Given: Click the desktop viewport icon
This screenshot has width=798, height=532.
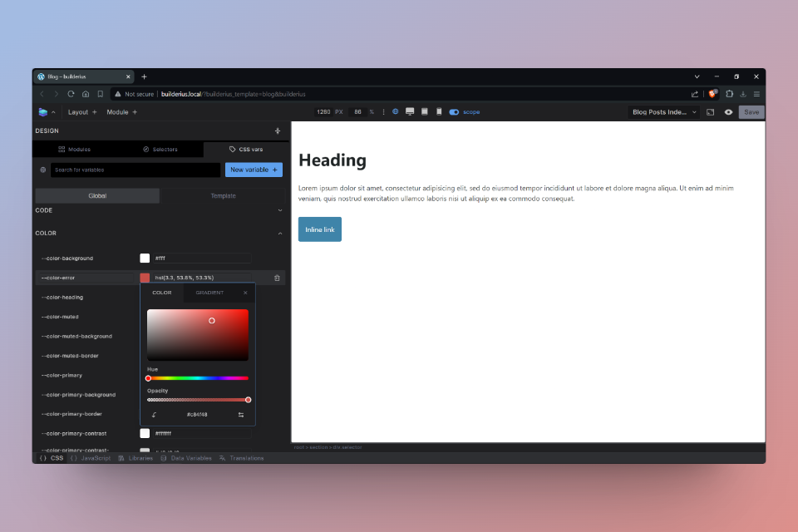Looking at the screenshot, I should tap(410, 111).
